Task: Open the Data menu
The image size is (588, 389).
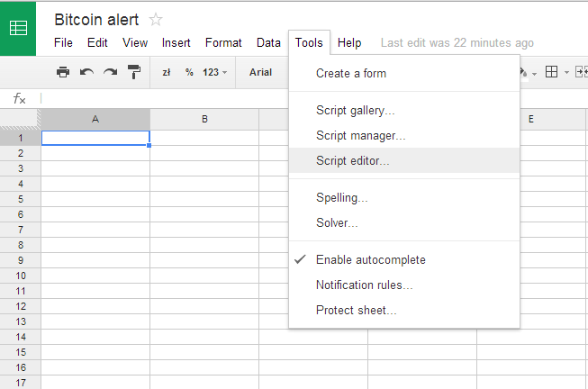Action: 268,42
